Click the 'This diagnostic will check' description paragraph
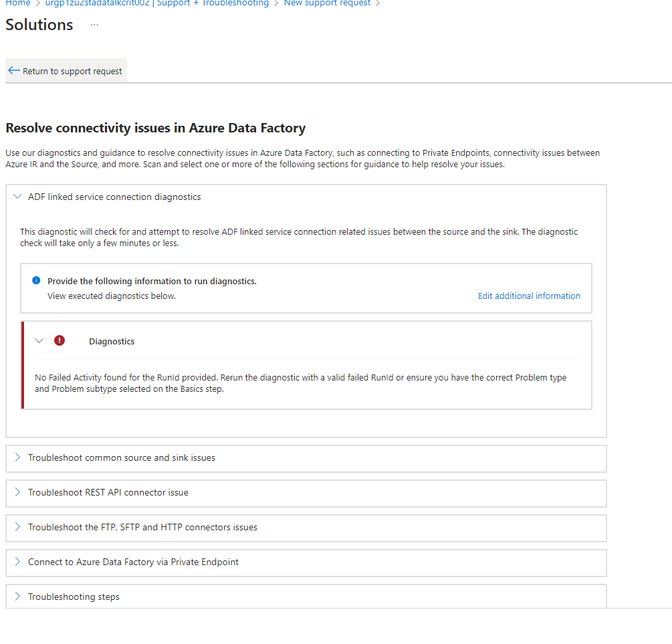672x644 pixels. click(x=299, y=237)
